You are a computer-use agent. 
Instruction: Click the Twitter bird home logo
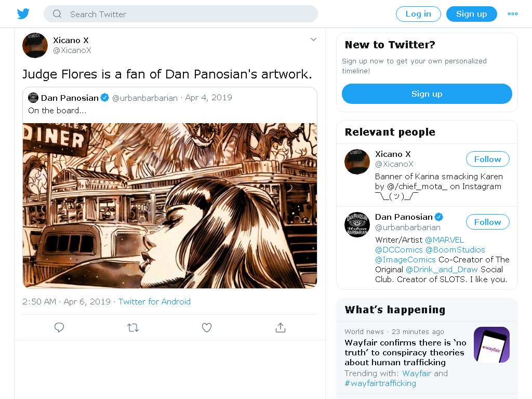(x=23, y=14)
